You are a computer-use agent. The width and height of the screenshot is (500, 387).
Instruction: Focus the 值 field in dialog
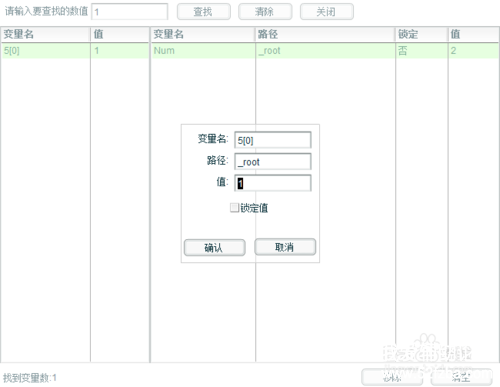[273, 183]
